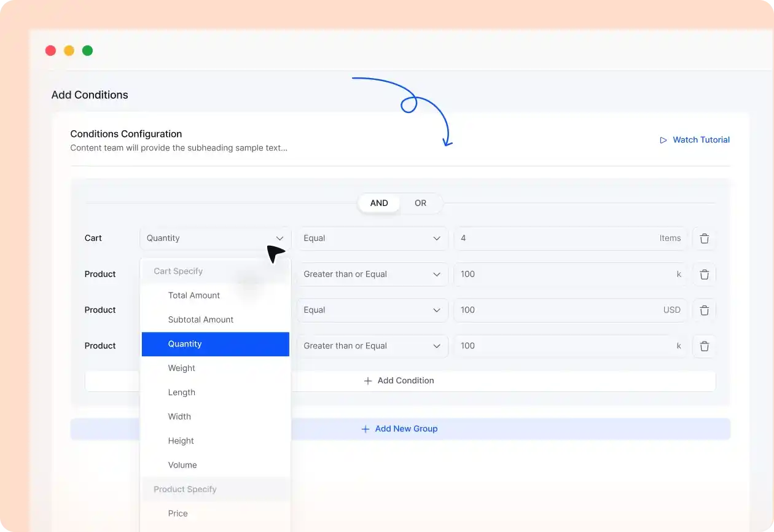Click the green traffic light window button
Screen dimensions: 774x532
click(87, 50)
